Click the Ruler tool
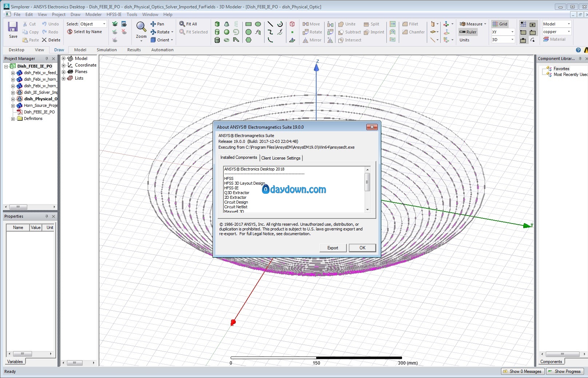Viewport: 588px width, 378px height. click(x=468, y=32)
